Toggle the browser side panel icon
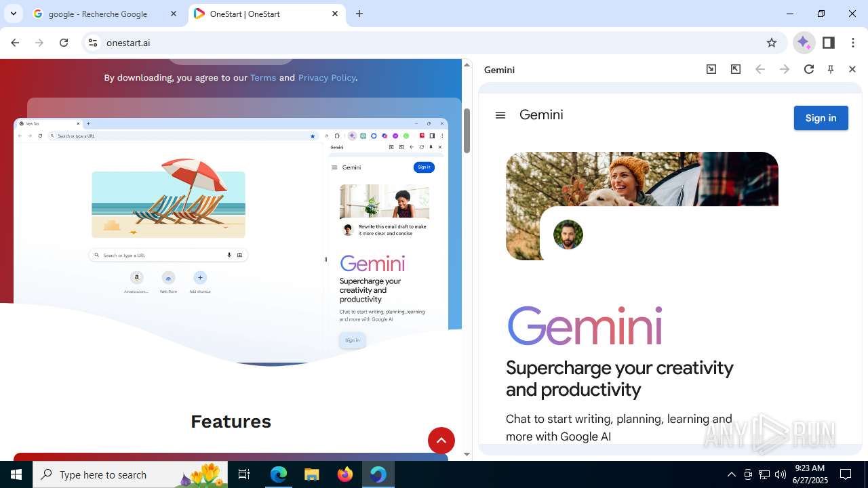This screenshot has height=488, width=868. pos(829,43)
